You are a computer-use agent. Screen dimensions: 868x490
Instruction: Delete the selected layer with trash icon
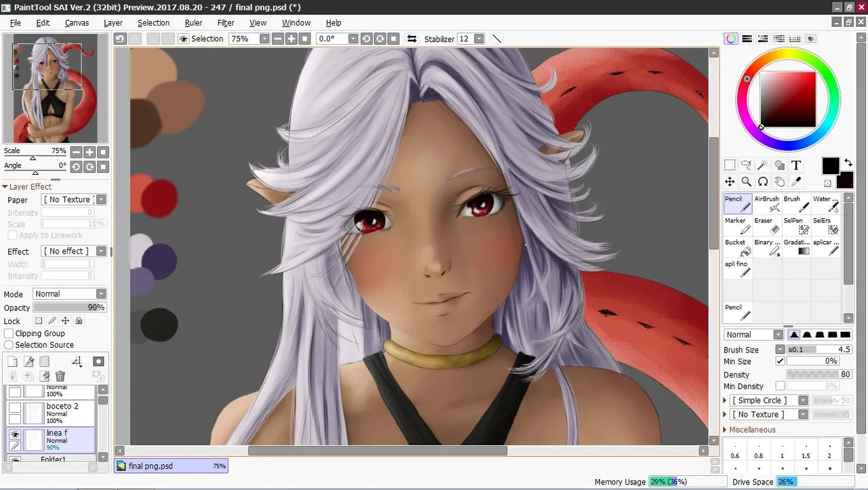click(x=60, y=376)
